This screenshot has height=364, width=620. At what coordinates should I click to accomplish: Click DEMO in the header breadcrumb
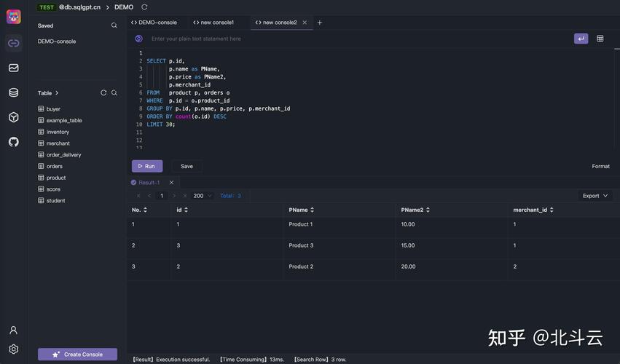pyautogui.click(x=124, y=7)
